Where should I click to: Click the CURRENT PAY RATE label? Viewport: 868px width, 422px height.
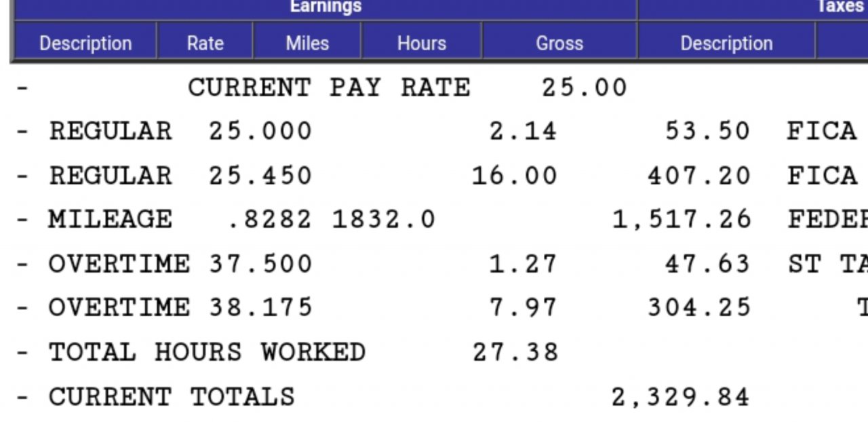(329, 88)
